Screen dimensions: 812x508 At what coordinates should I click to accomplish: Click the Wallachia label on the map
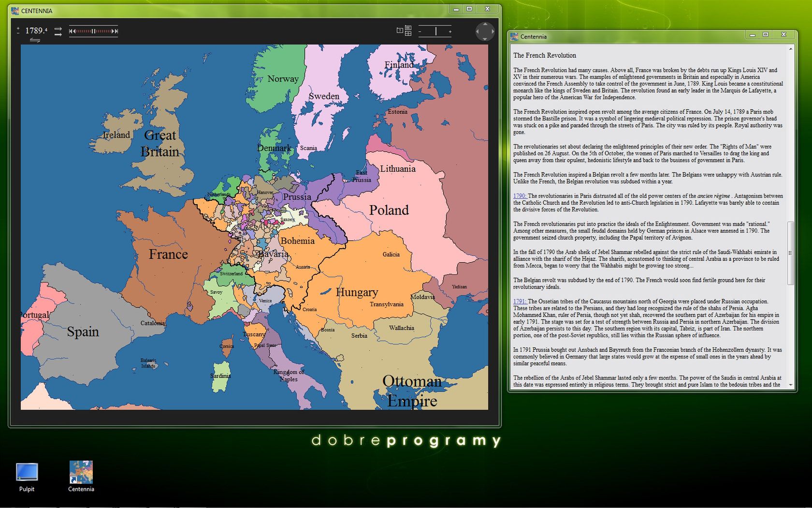[x=402, y=328]
